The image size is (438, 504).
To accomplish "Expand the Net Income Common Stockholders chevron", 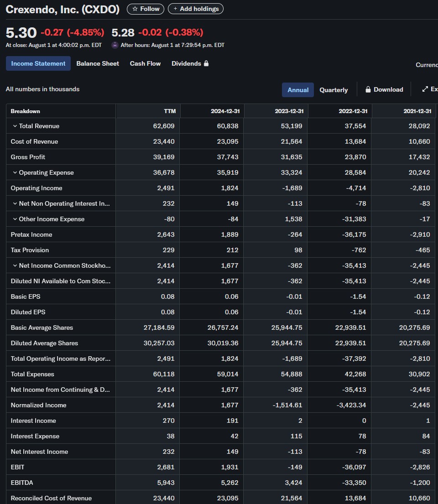I will tap(15, 265).
